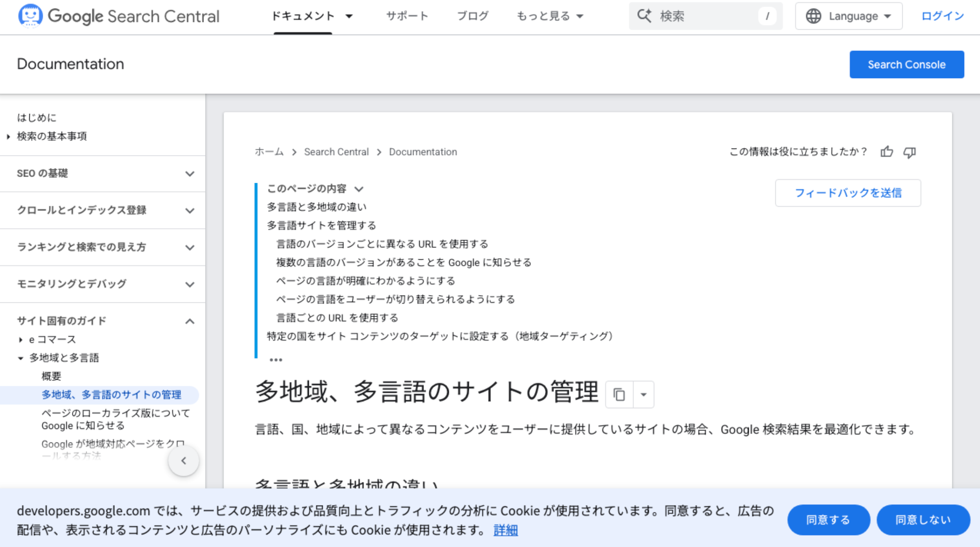Open はじめに in sidebar
The image size is (980, 547).
tap(37, 118)
